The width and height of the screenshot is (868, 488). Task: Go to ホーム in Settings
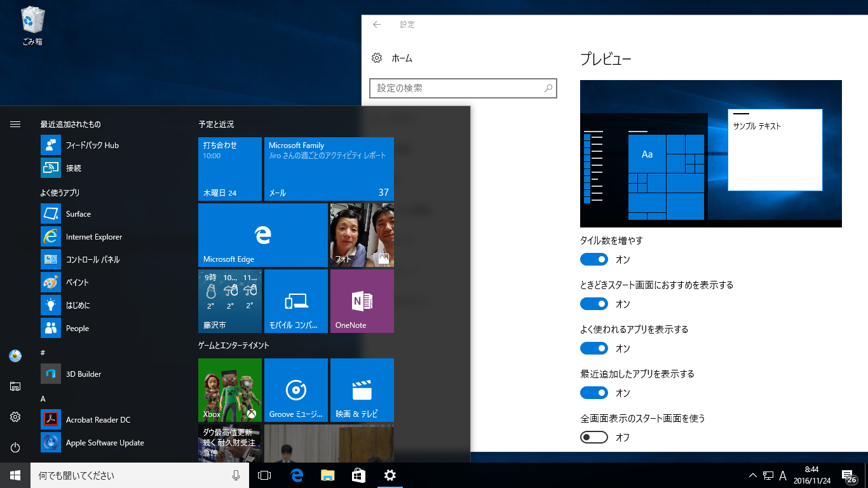point(392,58)
